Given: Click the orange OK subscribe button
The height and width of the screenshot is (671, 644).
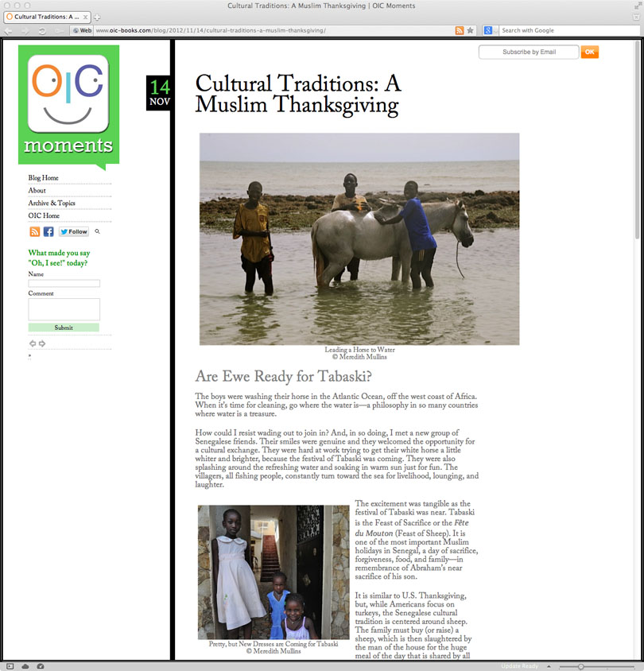Looking at the screenshot, I should tap(590, 52).
